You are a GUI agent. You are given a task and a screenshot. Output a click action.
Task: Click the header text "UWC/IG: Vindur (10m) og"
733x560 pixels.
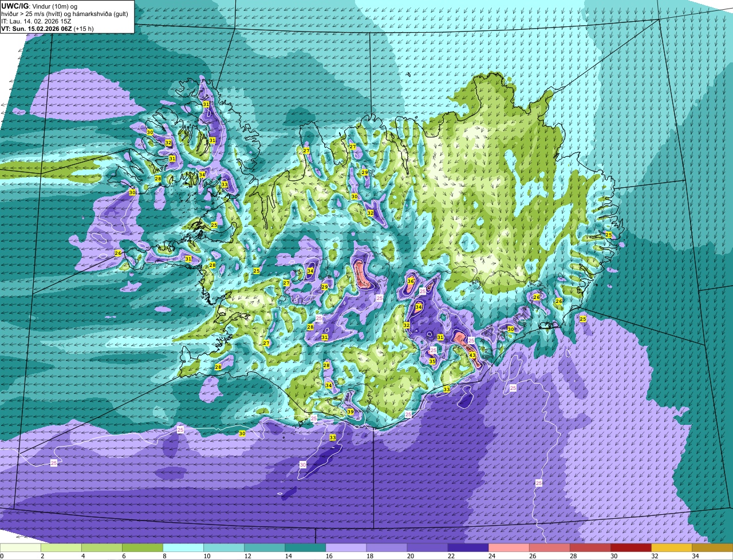[x=39, y=6]
